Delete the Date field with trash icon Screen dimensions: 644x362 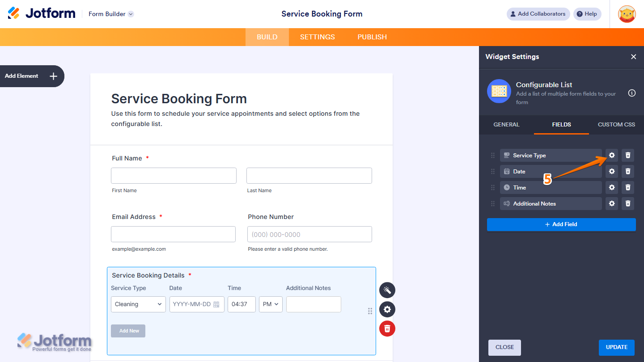pos(627,171)
